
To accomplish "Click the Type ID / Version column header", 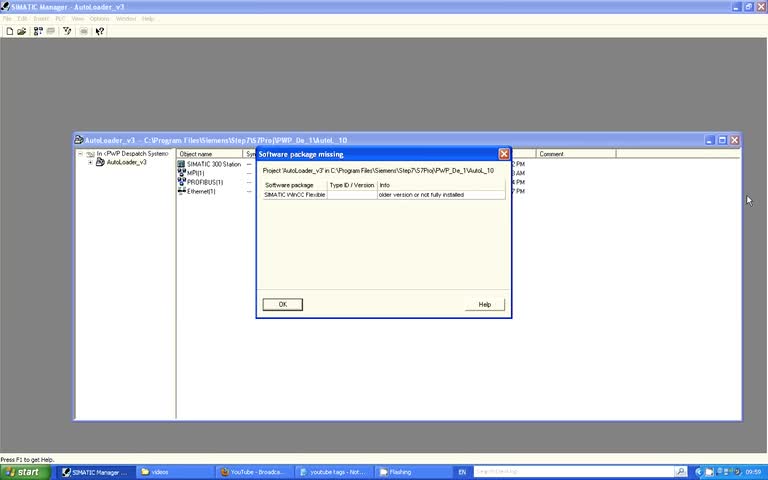I will [x=352, y=185].
